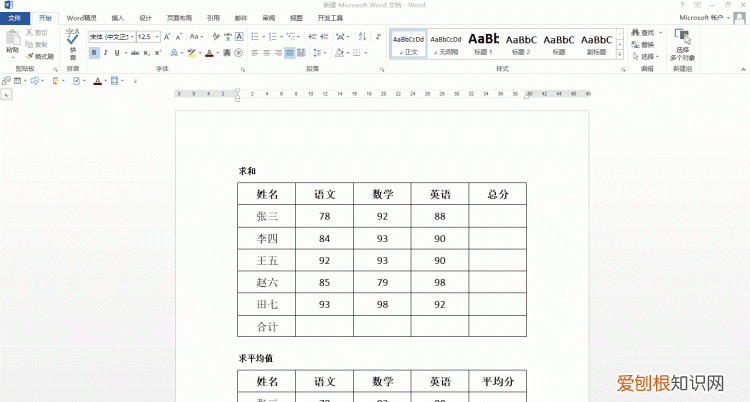Decrease paragraph indent
The image size is (750, 402).
pos(313,37)
